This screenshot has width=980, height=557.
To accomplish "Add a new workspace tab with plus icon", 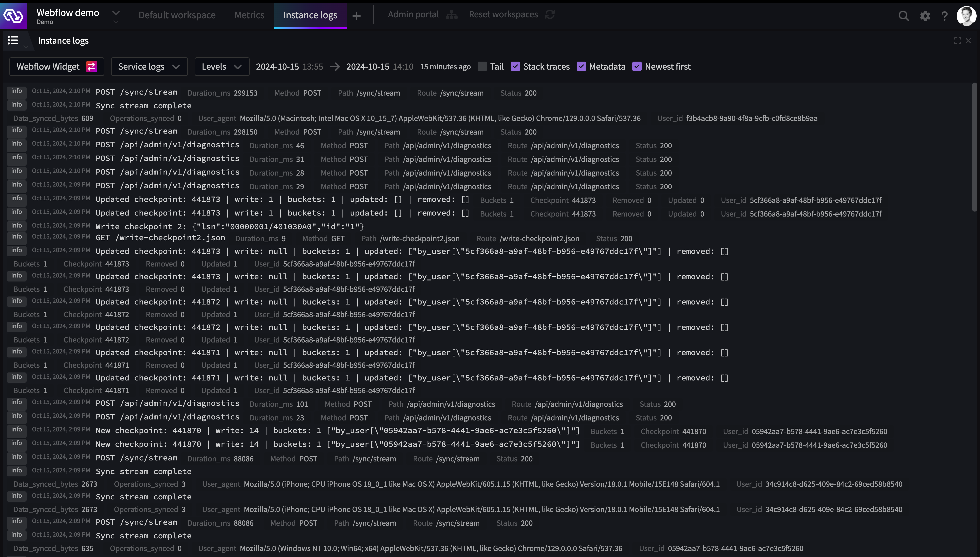I will (x=356, y=16).
